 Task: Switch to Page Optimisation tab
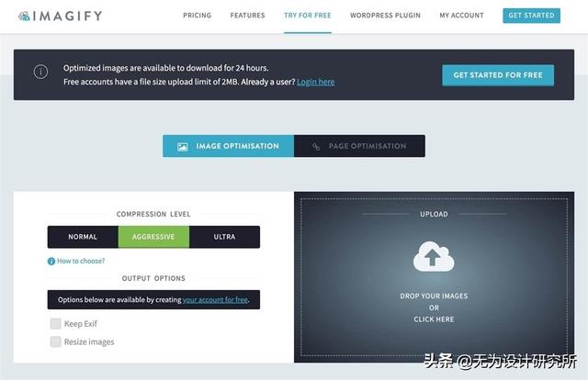tap(359, 146)
